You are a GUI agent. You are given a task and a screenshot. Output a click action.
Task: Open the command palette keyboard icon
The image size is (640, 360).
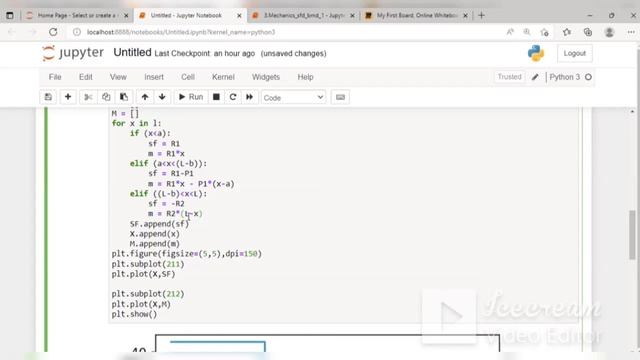pyautogui.click(x=340, y=97)
